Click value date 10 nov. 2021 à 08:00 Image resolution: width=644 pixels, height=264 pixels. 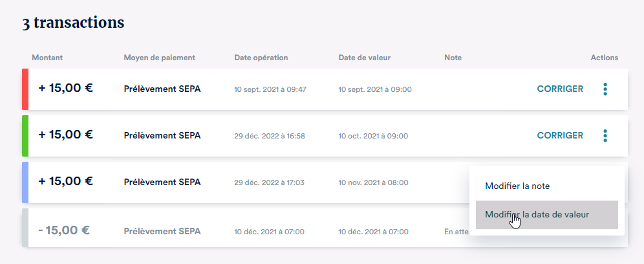click(373, 182)
